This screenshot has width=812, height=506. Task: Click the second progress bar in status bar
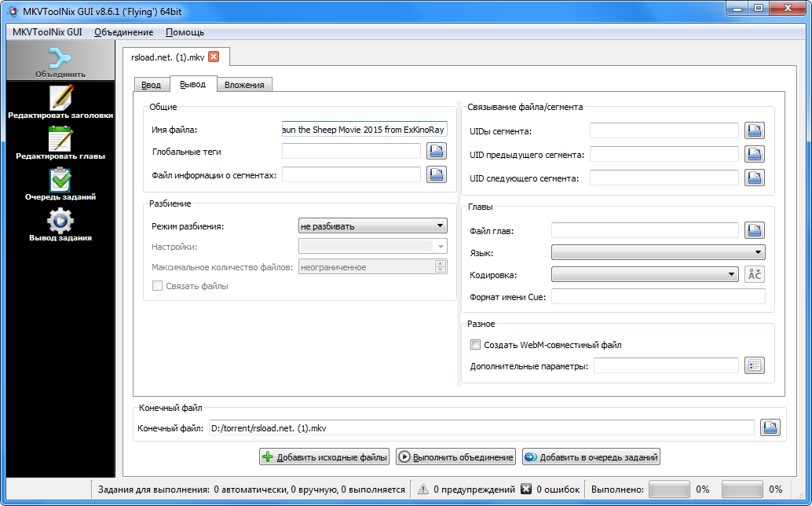(741, 489)
